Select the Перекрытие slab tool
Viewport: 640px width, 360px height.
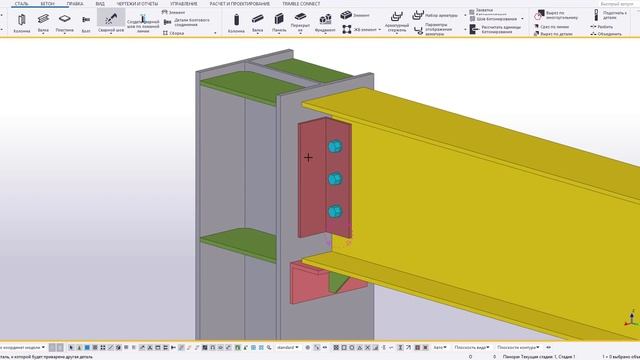[x=300, y=22]
